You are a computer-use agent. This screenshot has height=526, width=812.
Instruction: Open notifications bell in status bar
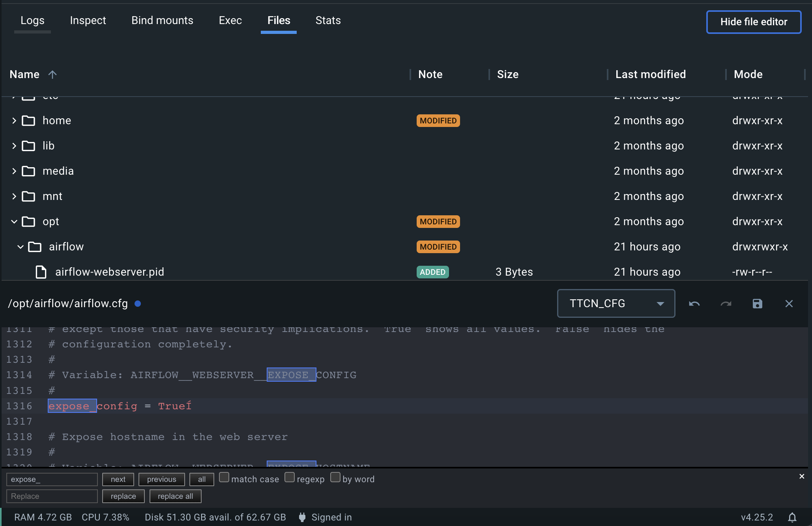tap(792, 517)
